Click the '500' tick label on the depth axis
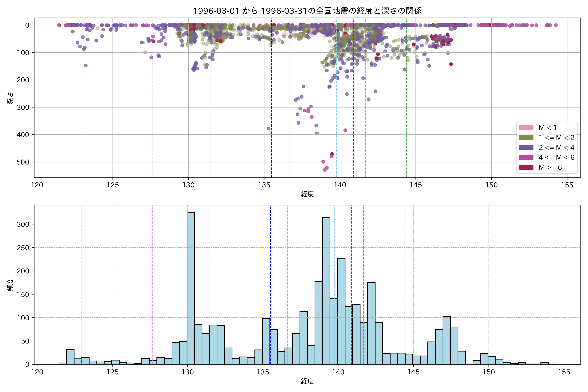 (x=23, y=162)
